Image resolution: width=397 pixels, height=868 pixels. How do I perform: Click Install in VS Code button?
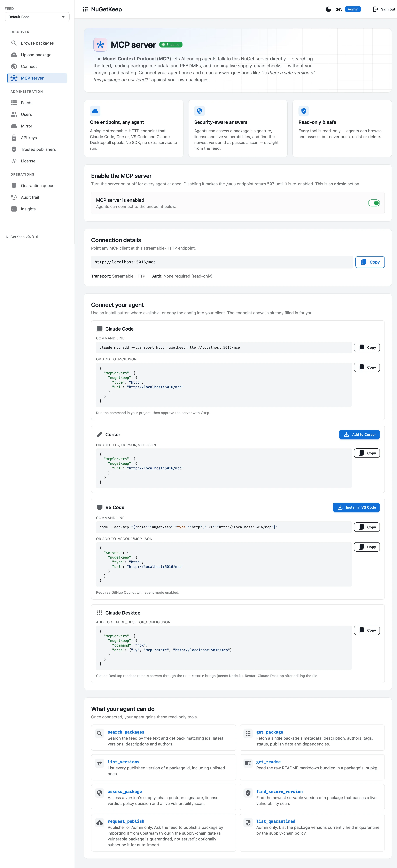pyautogui.click(x=356, y=507)
